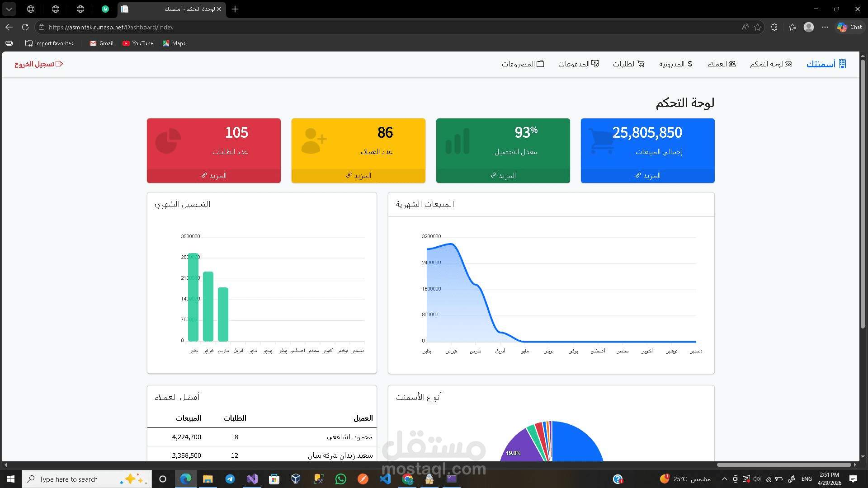Click the total sales figure 25,805,850
Screen dimensions: 868x488
[647, 132]
